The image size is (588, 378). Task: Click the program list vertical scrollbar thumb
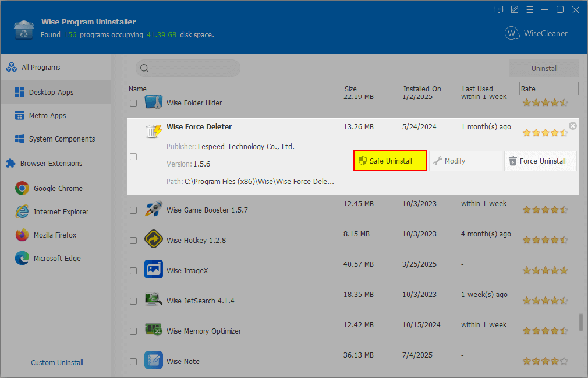[x=581, y=323]
